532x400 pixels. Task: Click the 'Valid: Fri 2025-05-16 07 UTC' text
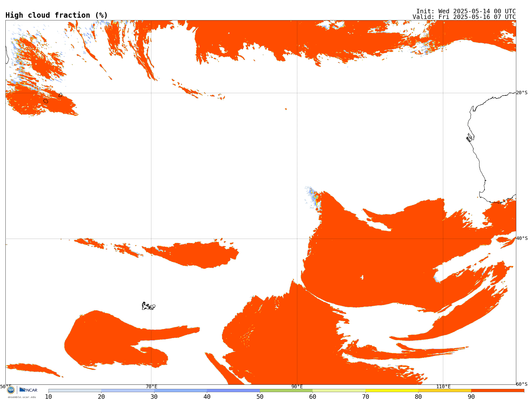coord(464,17)
